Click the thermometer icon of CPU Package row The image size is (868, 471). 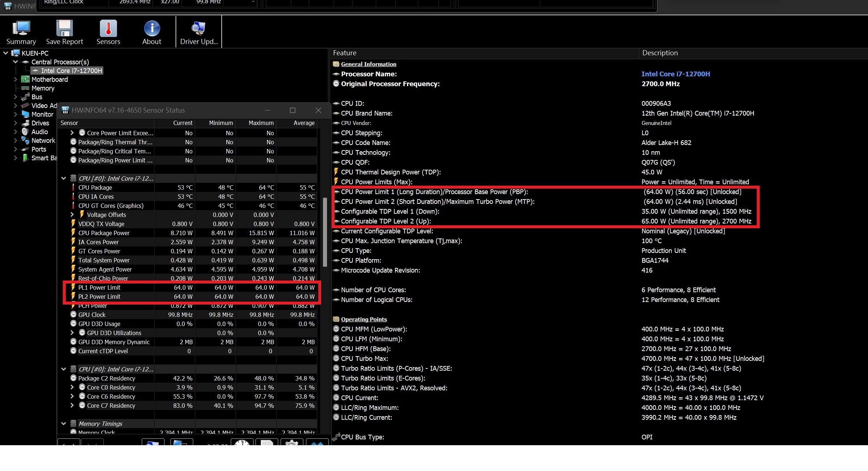pos(73,188)
